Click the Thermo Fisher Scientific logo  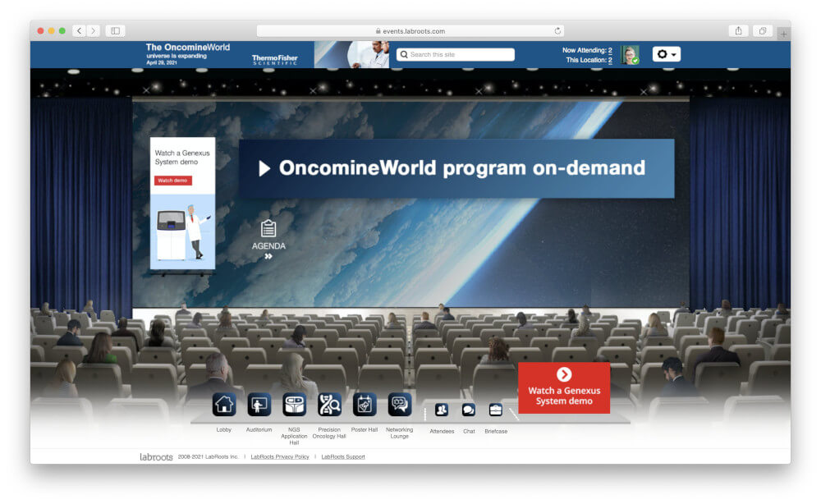274,59
